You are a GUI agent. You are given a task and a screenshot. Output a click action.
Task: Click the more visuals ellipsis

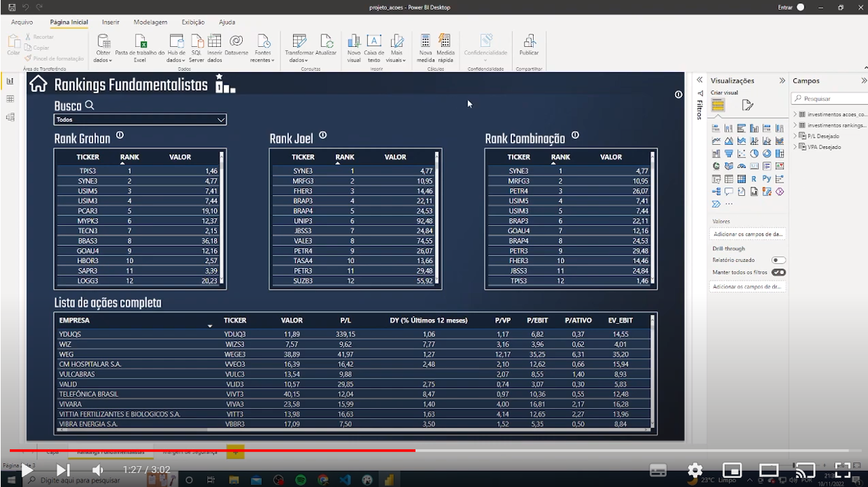pyautogui.click(x=730, y=204)
